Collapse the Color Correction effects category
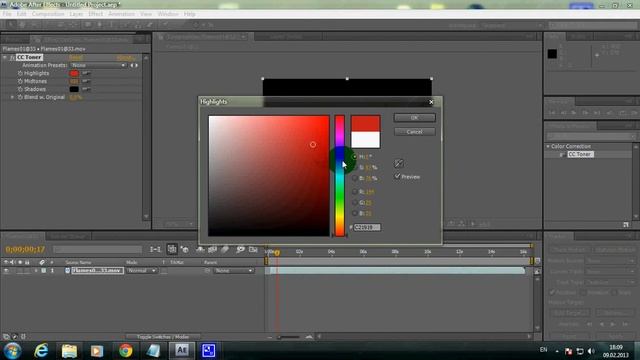This screenshot has width=640, height=360. pyautogui.click(x=548, y=146)
